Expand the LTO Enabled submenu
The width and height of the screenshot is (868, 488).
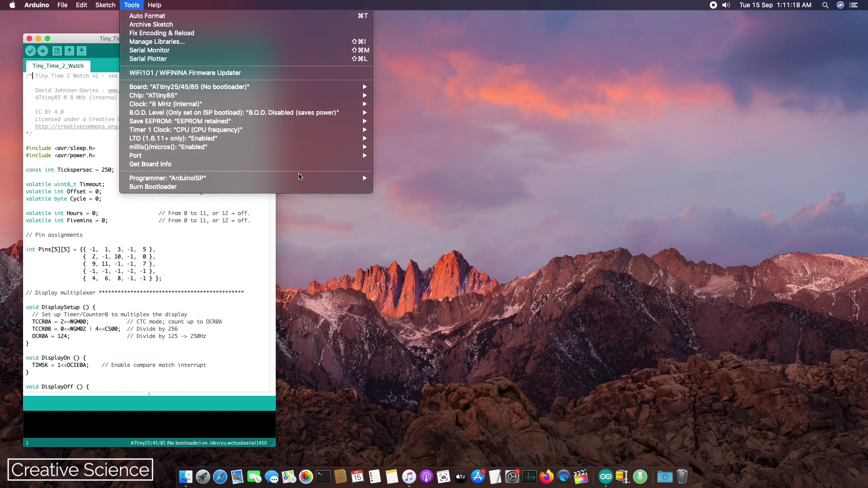click(246, 138)
